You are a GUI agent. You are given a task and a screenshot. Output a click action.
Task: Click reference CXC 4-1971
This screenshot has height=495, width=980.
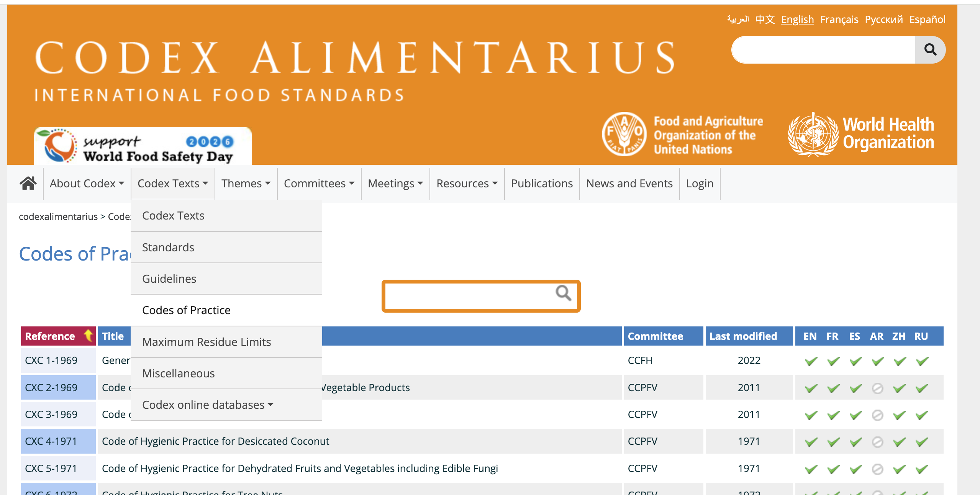51,441
